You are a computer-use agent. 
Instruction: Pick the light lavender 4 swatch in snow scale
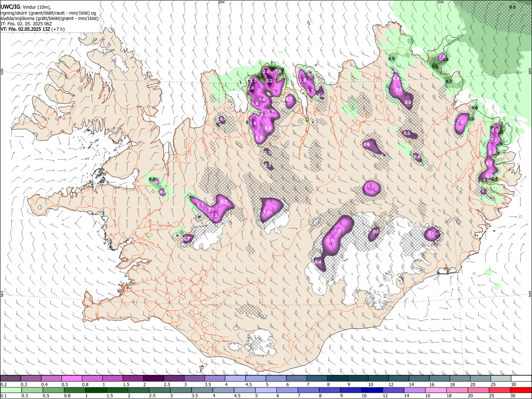pos(234,379)
